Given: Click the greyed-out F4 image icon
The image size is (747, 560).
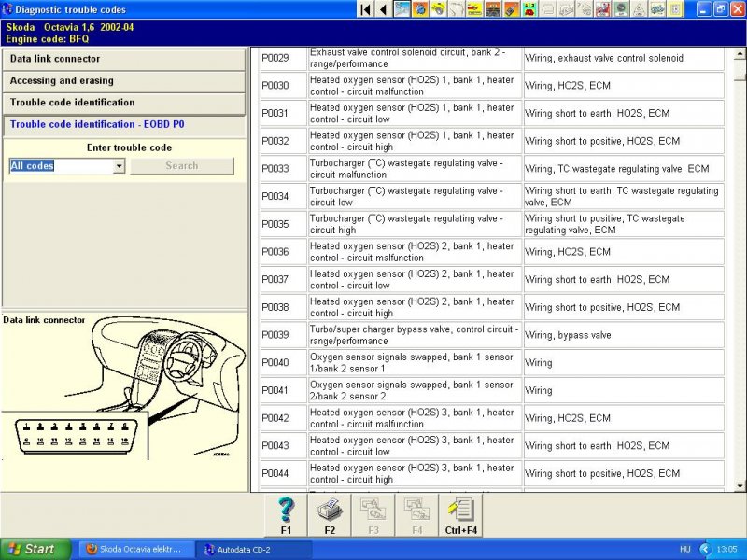Looking at the screenshot, I should click(416, 515).
